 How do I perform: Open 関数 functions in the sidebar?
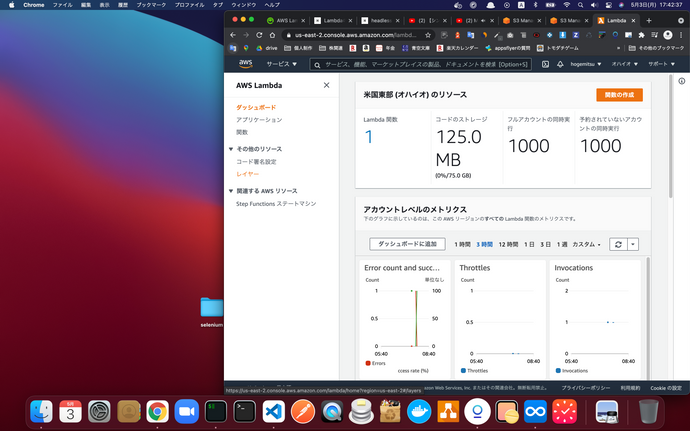tap(242, 133)
